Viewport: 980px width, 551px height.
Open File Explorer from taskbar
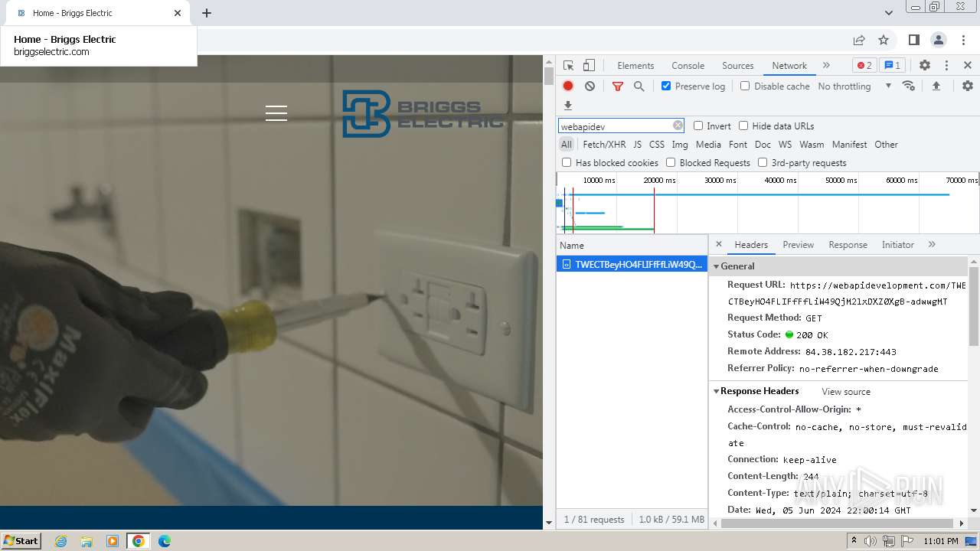click(87, 541)
